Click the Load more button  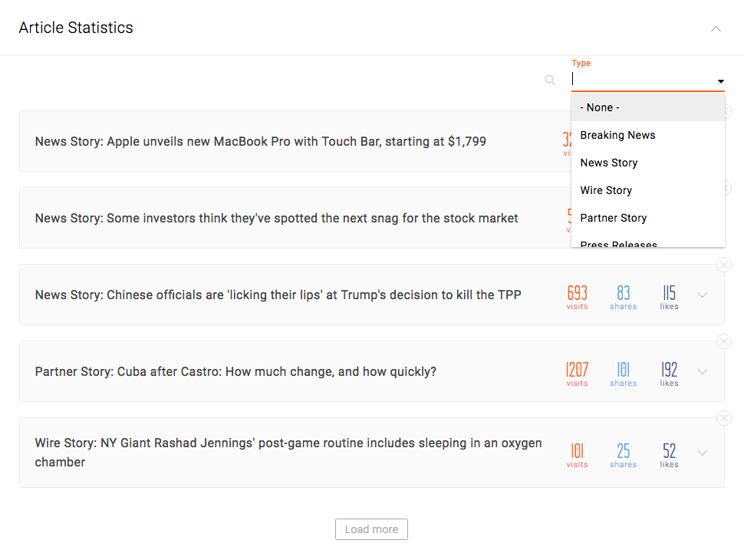click(371, 529)
